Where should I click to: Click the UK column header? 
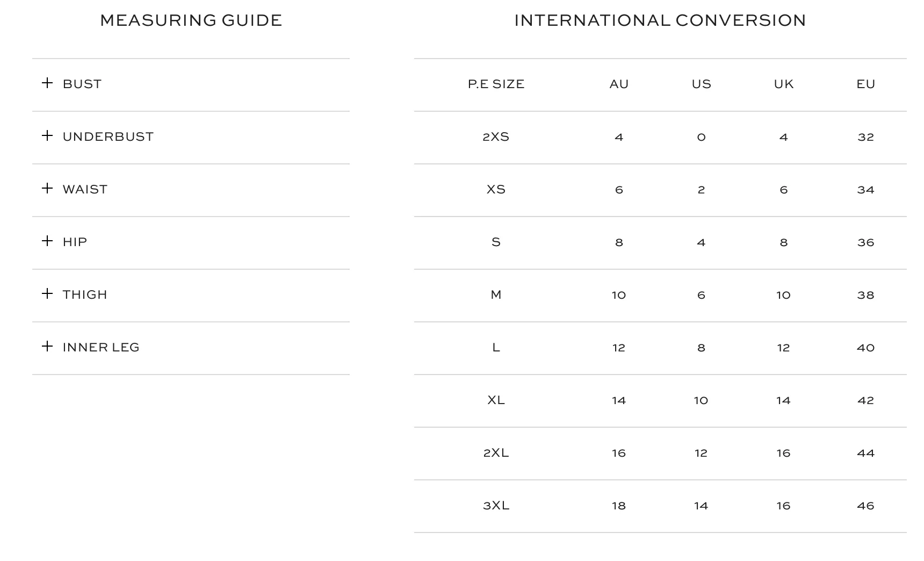click(783, 84)
